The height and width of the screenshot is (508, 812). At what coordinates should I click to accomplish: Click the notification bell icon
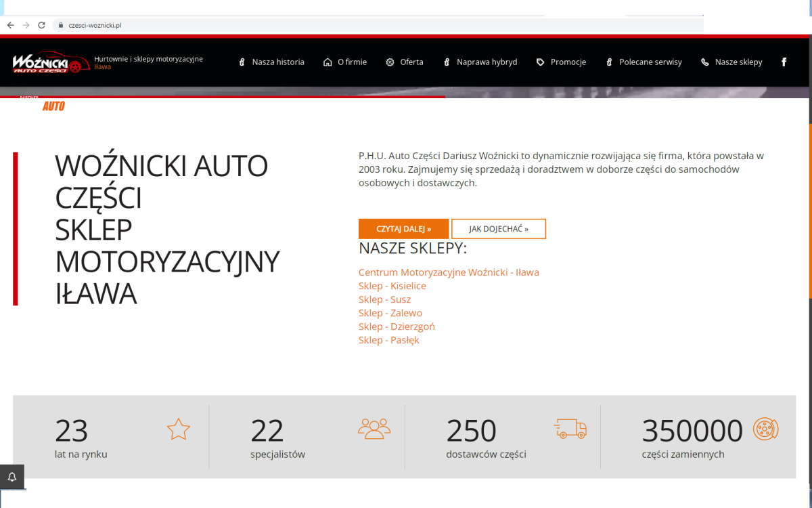tap(12, 477)
